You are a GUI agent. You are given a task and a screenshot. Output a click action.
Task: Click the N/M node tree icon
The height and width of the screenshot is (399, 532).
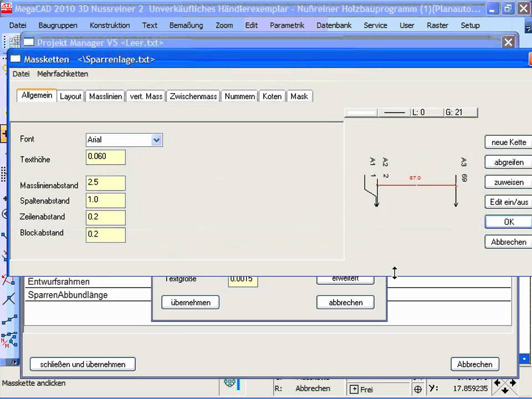(9, 340)
